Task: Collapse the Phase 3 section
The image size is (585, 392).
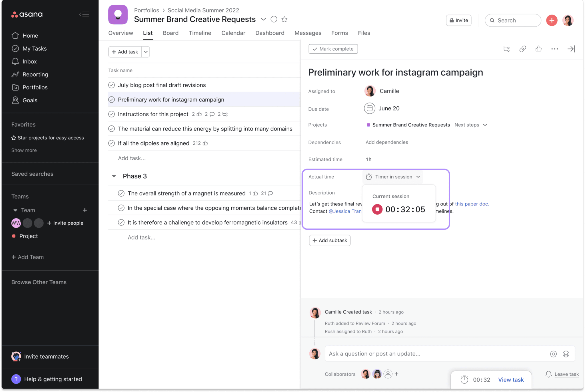Action: tap(114, 176)
